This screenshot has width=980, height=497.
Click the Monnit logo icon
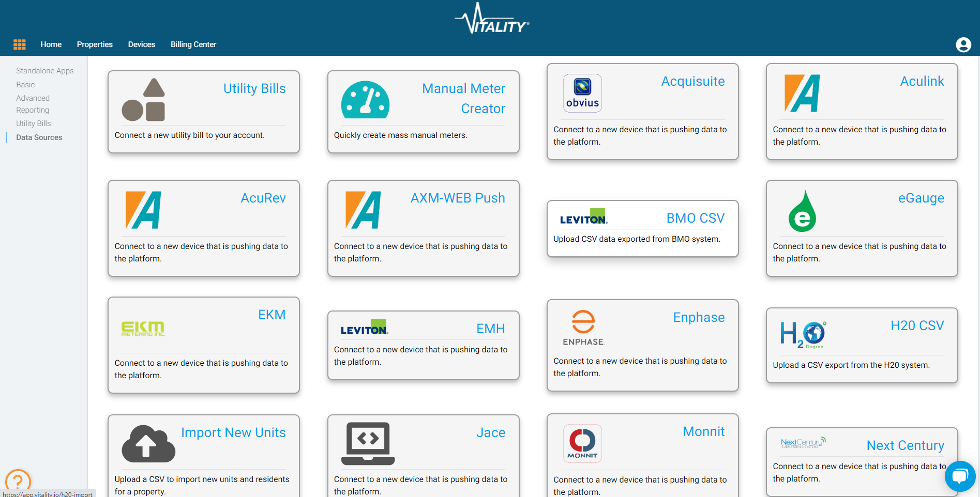[582, 443]
